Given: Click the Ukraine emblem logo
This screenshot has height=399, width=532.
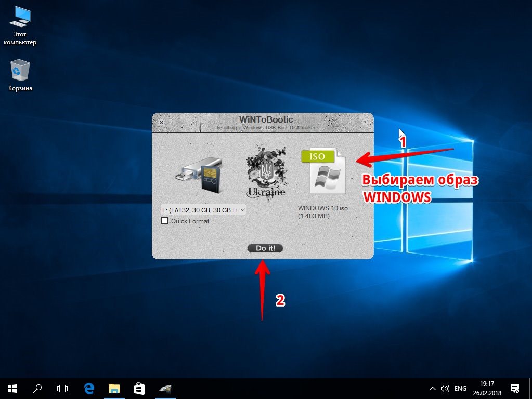Looking at the screenshot, I should 266,173.
